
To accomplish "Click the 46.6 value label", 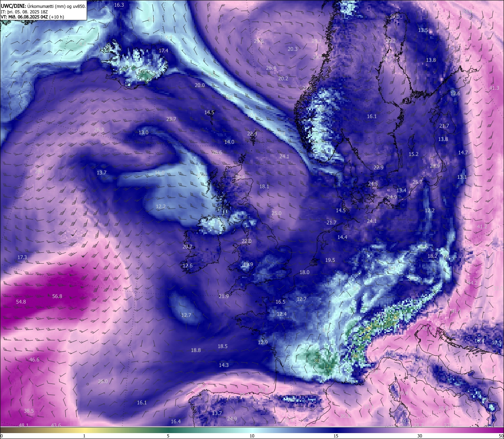I will coord(34,360).
